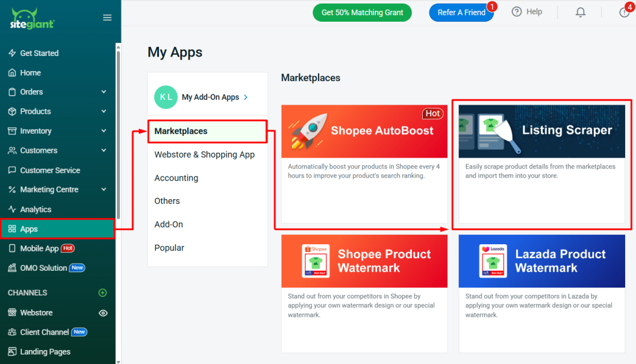Click the Home house icon
636x364 pixels.
pyautogui.click(x=12, y=73)
